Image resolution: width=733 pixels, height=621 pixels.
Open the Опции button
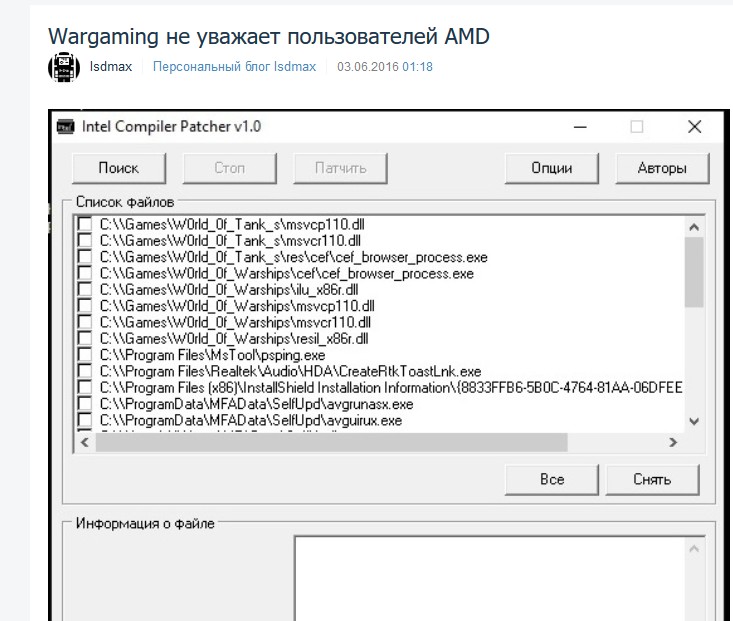[552, 168]
